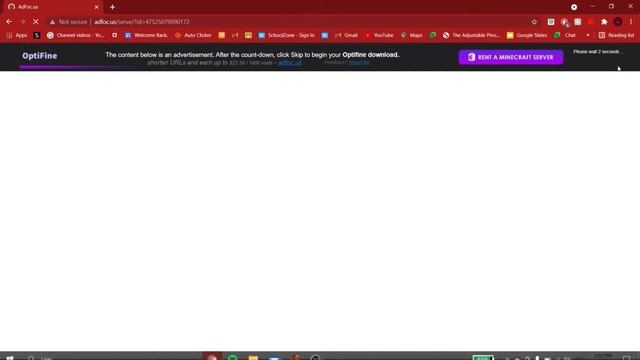
Task: Open the Chrome profile avatar
Action: pyautogui.click(x=618, y=22)
